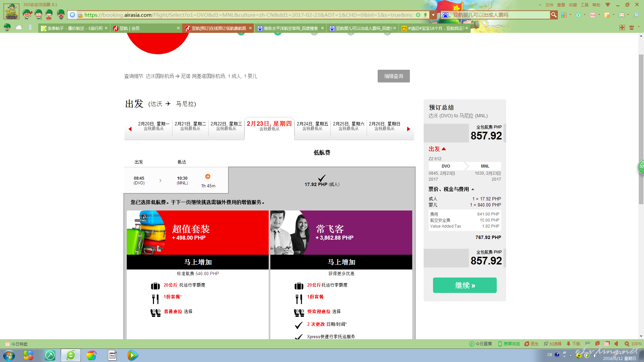Viewport: 644px width, 362px height.
Task: Click 20公斤 baggage link in 超值套装
Action: (x=170, y=285)
